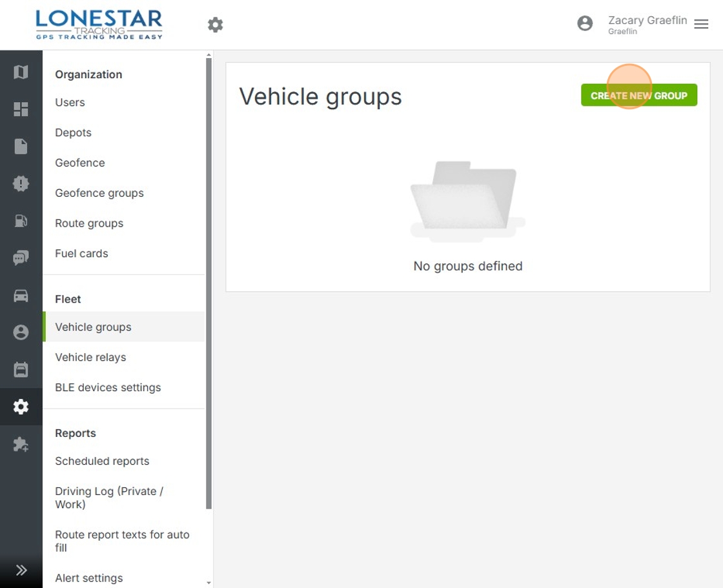Open the vehicles car icon
Screen dimensions: 723x588
tap(21, 295)
